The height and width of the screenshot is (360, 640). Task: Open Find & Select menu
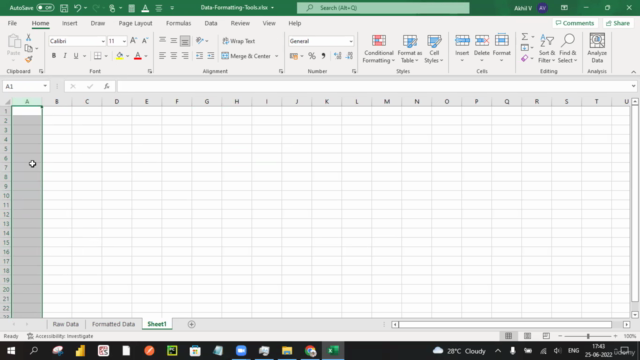(x=567, y=49)
